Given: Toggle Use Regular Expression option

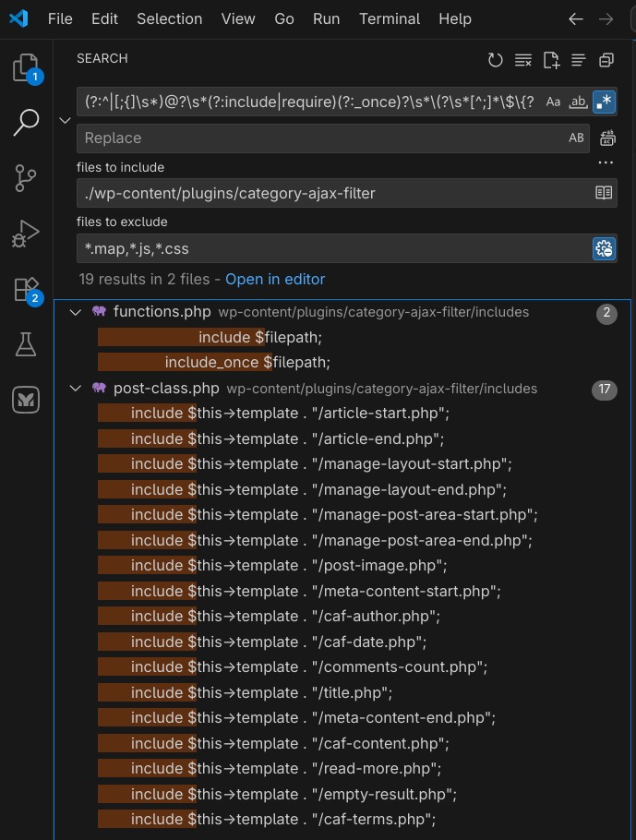Looking at the screenshot, I should [604, 102].
